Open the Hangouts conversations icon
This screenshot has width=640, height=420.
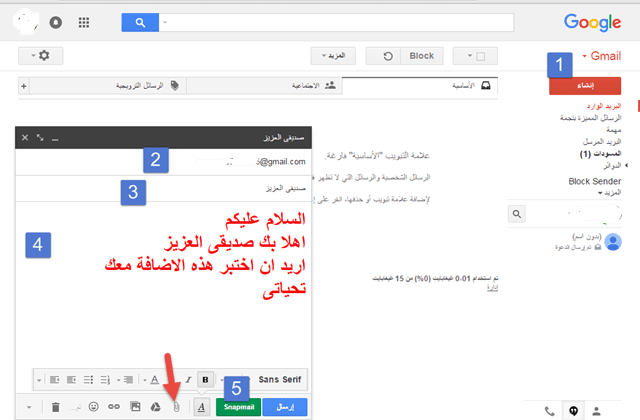573,411
